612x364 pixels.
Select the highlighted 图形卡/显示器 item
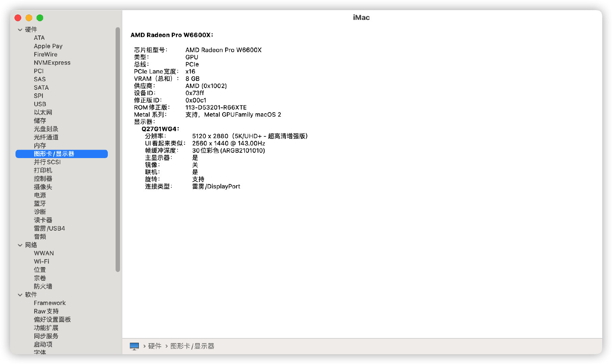62,154
